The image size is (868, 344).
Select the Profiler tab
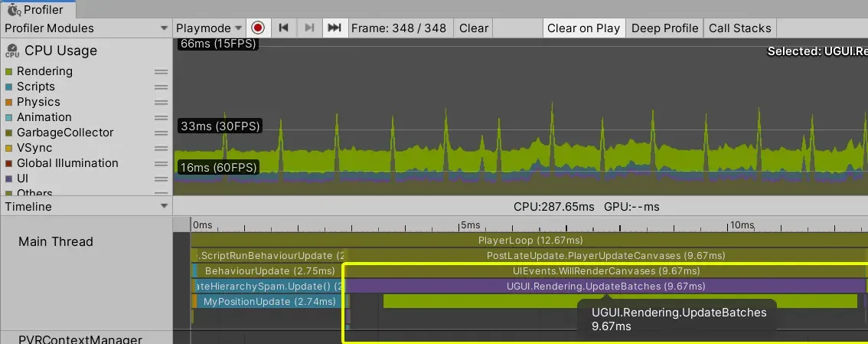37,9
